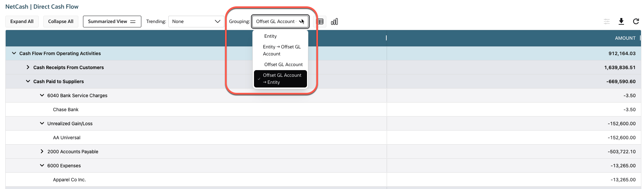Click the AMOUNT column header
Image resolution: width=644 pixels, height=189 pixels.
625,38
